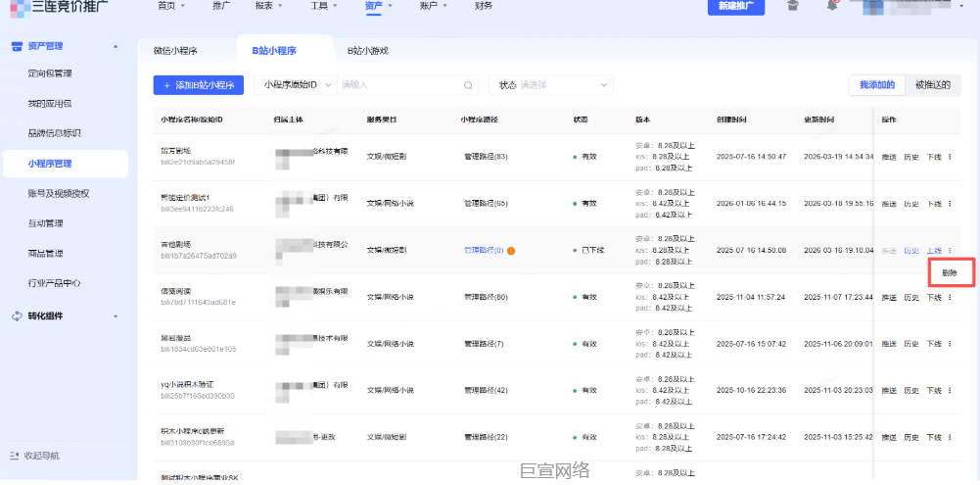The height and width of the screenshot is (485, 980).
Task: Switch to the 被推送的 view
Action: point(932,85)
